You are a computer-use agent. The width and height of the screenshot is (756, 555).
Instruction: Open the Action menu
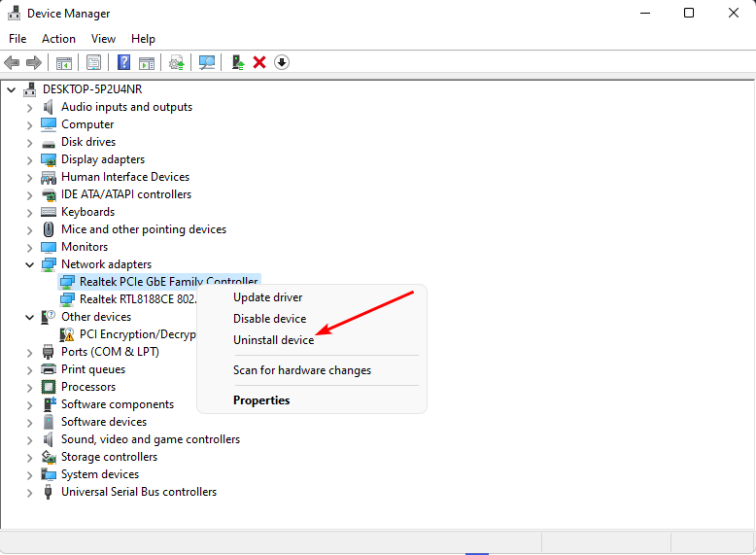click(x=59, y=39)
